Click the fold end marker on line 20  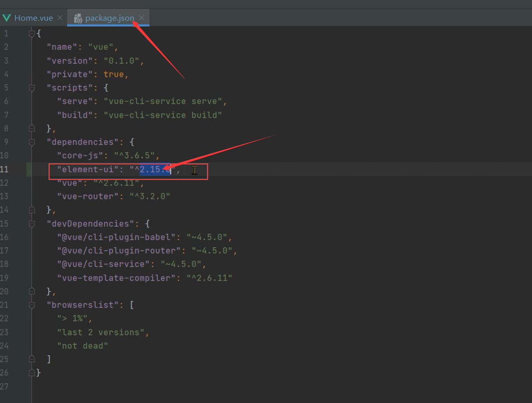32,291
